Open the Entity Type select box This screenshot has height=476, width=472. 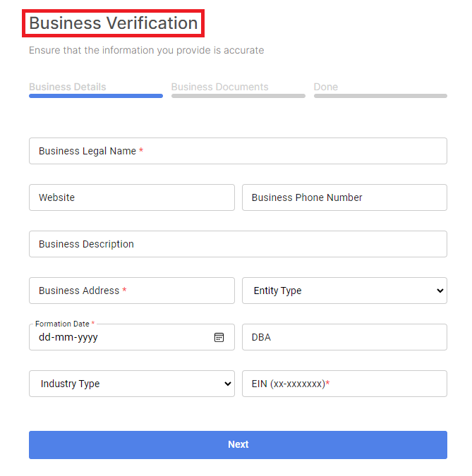344,291
